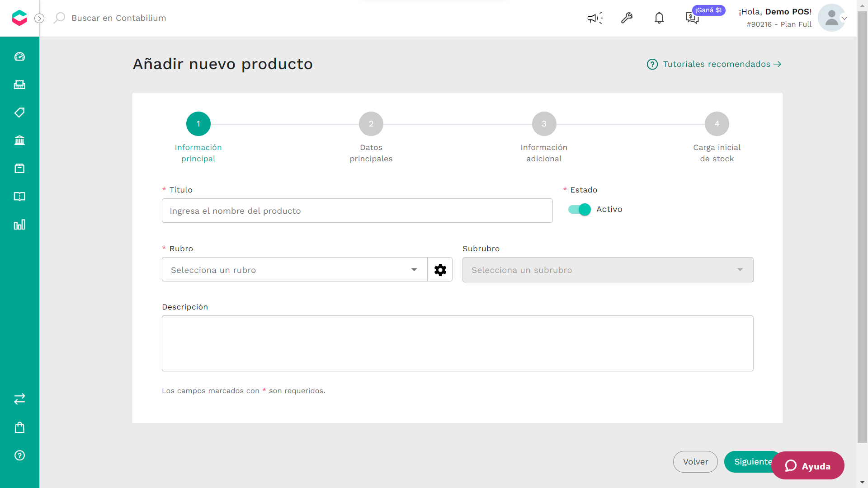Click inside the Descripción text area
The height and width of the screenshot is (488, 868).
click(458, 343)
